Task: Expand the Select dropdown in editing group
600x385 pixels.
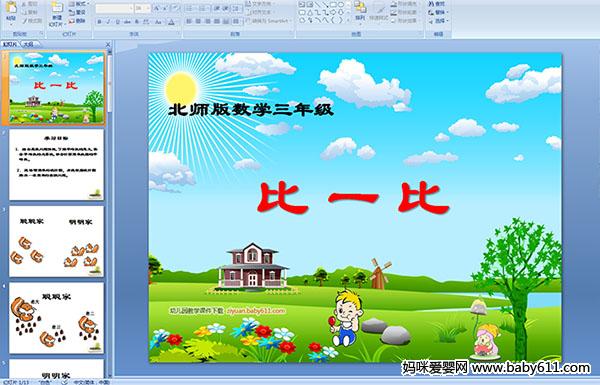Action: (438, 21)
